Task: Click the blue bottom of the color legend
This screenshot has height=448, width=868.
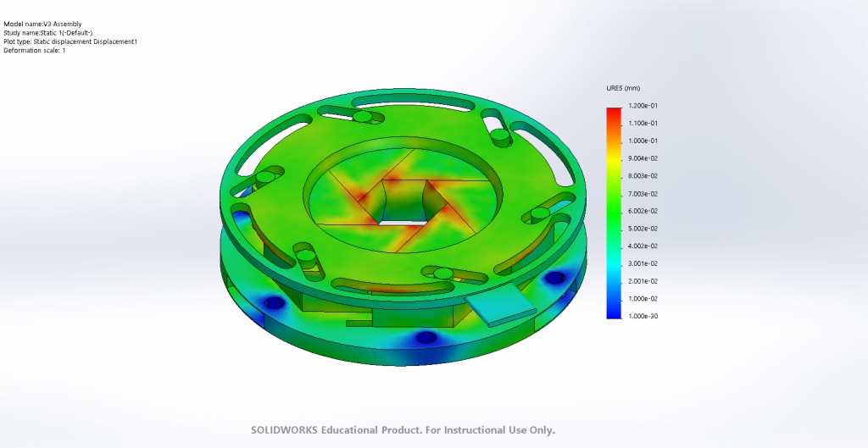Action: (613, 312)
